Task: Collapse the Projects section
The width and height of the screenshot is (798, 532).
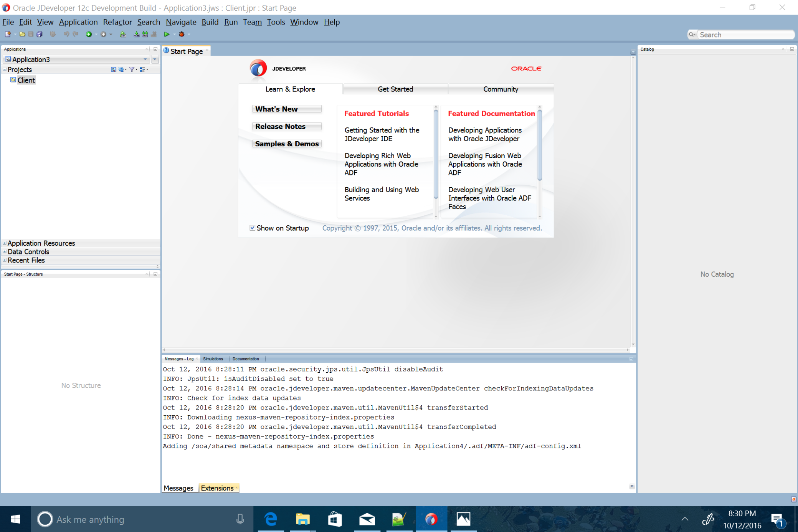Action: [x=5, y=69]
